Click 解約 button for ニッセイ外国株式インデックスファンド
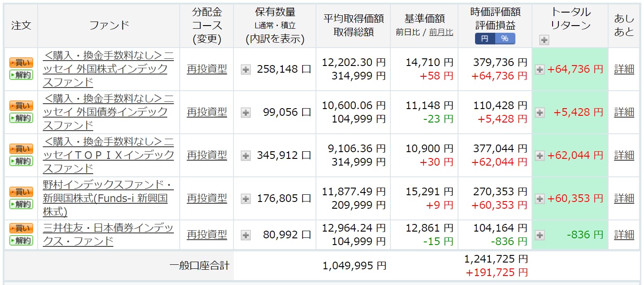 tap(21, 75)
